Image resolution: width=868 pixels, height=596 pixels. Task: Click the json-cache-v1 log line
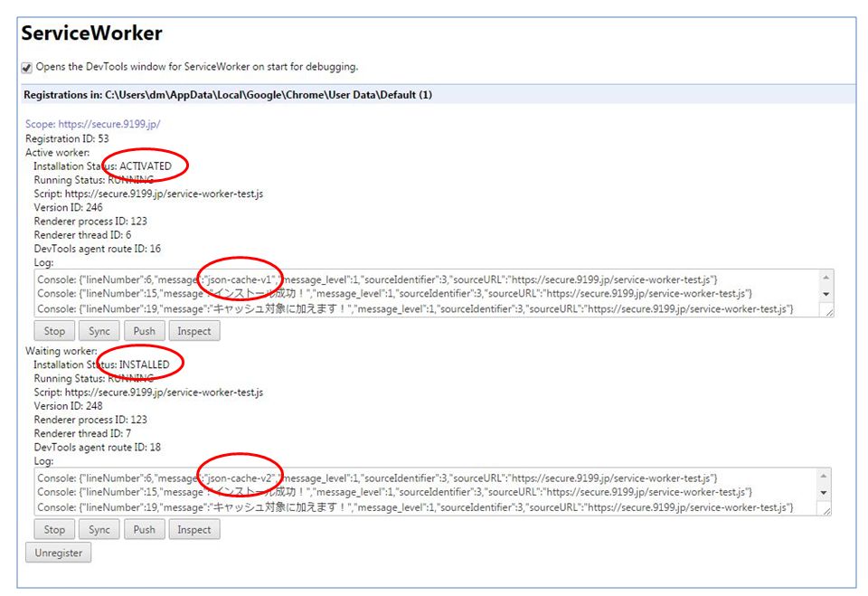(378, 279)
